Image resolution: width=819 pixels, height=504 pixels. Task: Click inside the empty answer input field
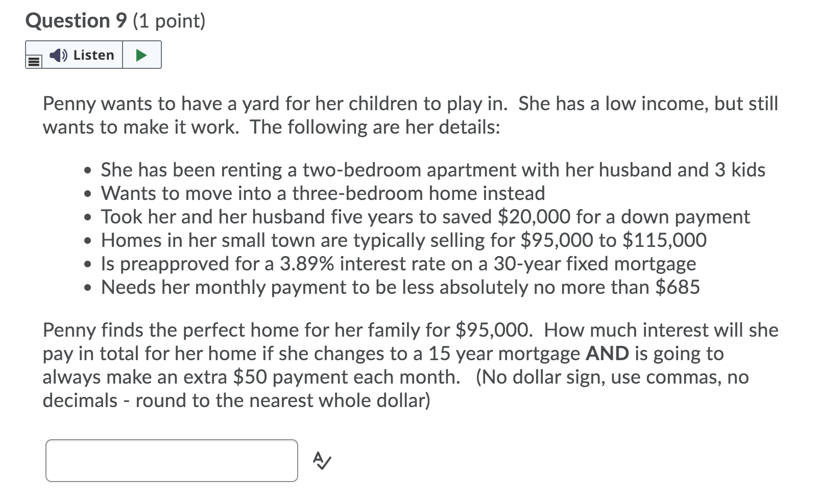click(171, 459)
